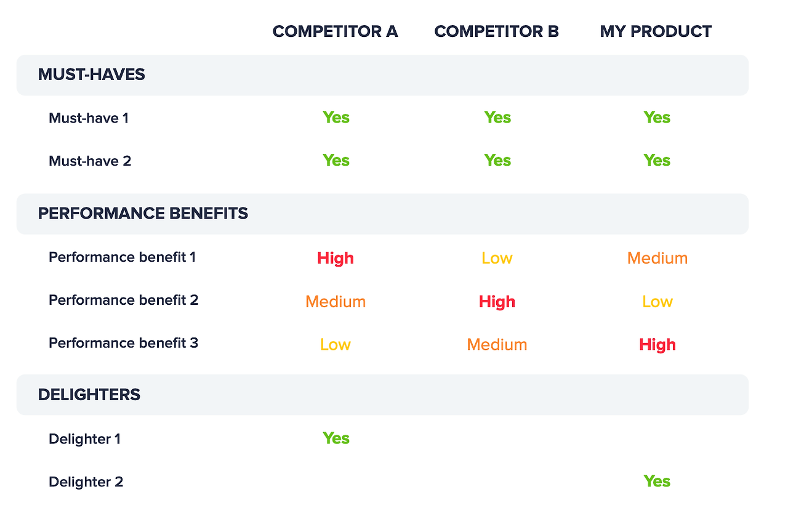Click Competitor A's High rating for benefit 1
The image size is (788, 532).
(x=336, y=258)
